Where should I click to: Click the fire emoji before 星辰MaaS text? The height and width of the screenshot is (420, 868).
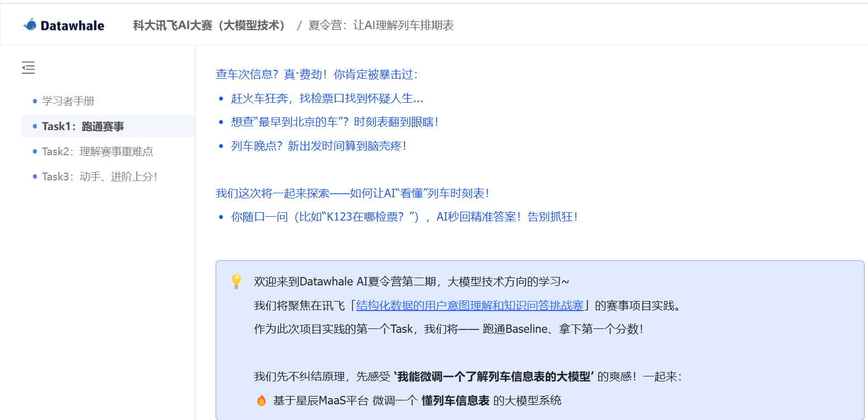(261, 400)
